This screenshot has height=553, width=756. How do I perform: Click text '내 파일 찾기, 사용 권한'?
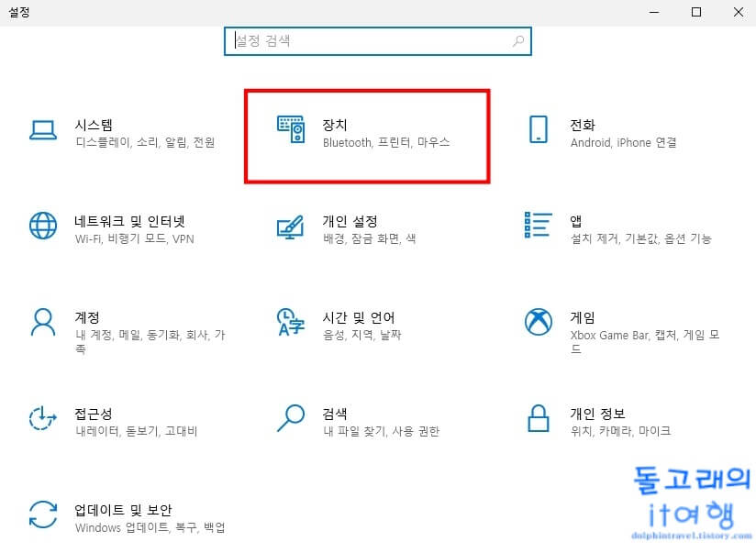tap(381, 431)
